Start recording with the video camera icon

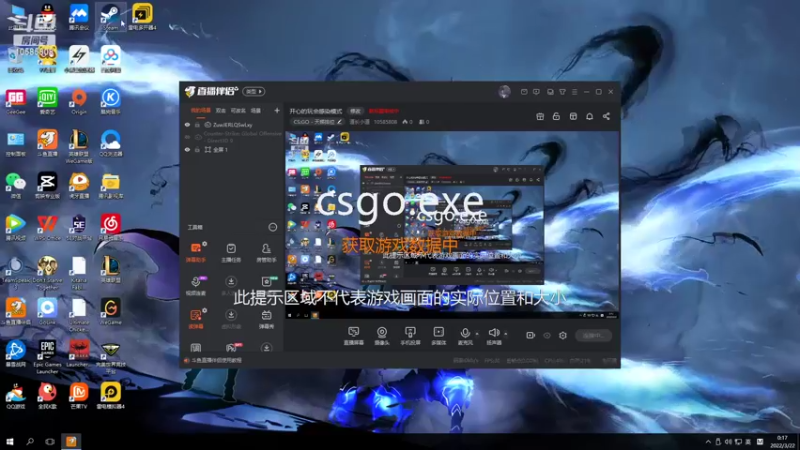pyautogui.click(x=531, y=335)
